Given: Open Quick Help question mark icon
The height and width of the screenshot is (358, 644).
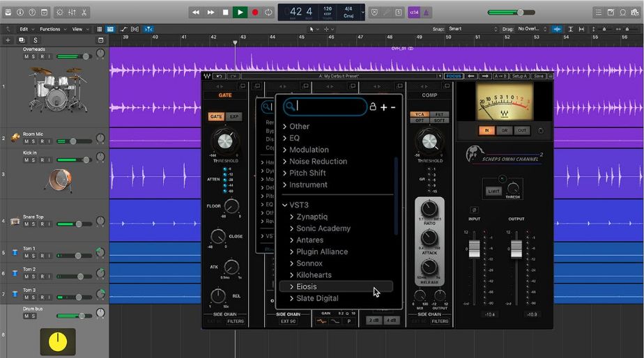Looking at the screenshot, I should [32, 13].
